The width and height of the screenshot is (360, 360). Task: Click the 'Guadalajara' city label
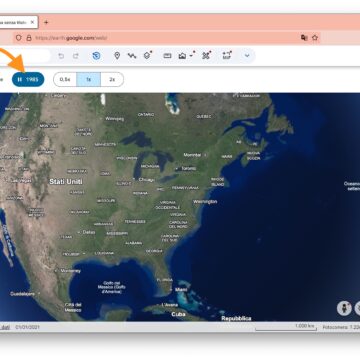tap(22, 294)
